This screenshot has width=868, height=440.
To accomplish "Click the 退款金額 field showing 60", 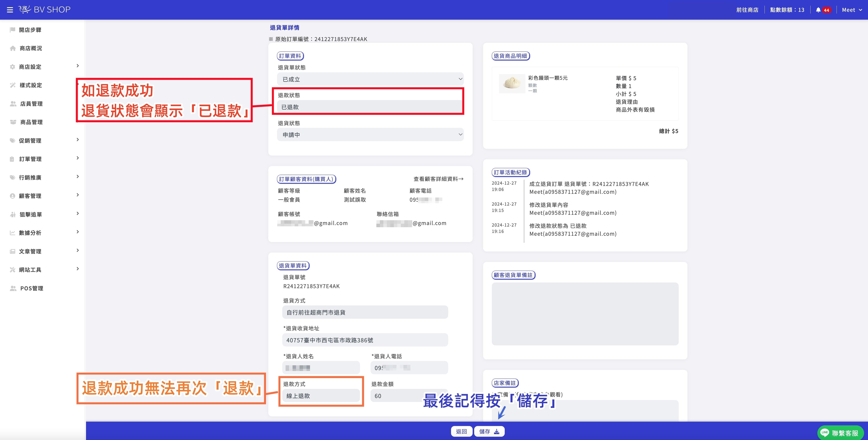I will [409, 395].
